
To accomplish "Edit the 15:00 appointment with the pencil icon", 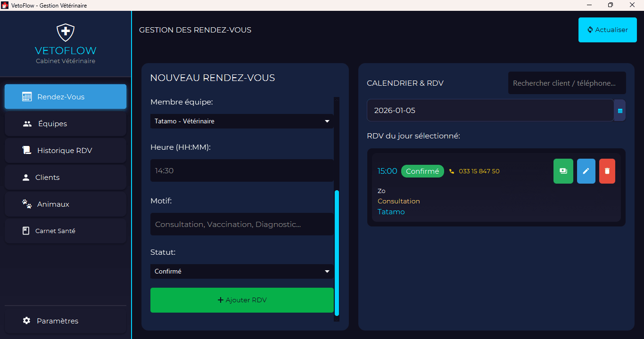I will [586, 171].
